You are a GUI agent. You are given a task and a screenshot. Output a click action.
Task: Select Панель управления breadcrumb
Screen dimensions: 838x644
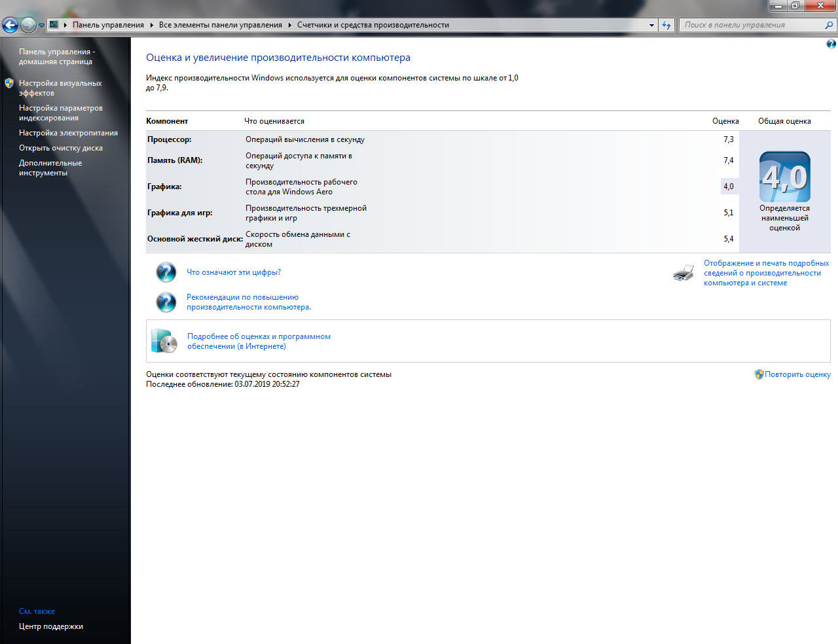click(x=108, y=25)
